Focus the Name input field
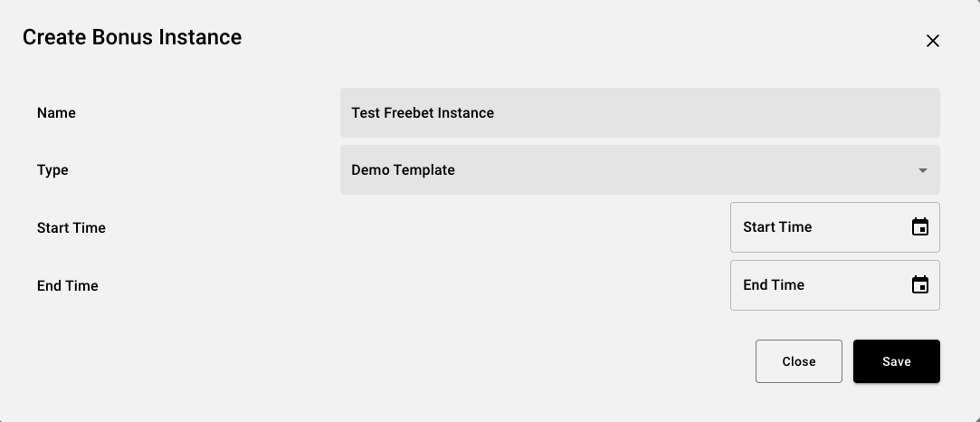Screen dimensions: 980x422 tap(639, 112)
